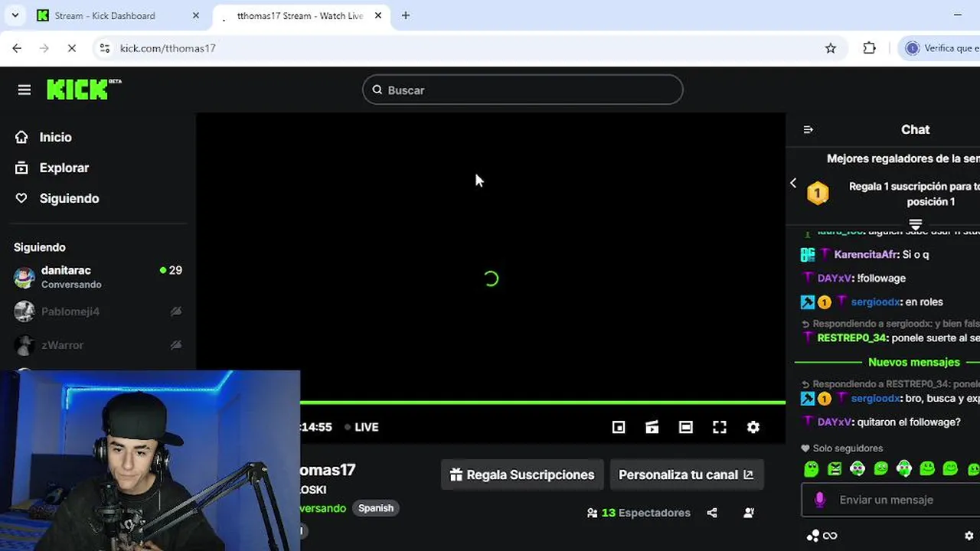Click the Verifica que button in browser
The image size is (980, 551).
point(940,48)
